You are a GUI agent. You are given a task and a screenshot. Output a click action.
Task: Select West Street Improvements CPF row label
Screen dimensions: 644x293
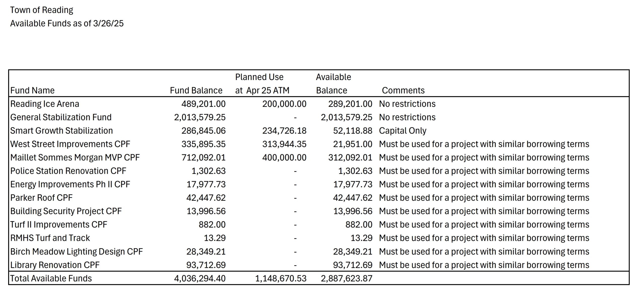(70, 144)
